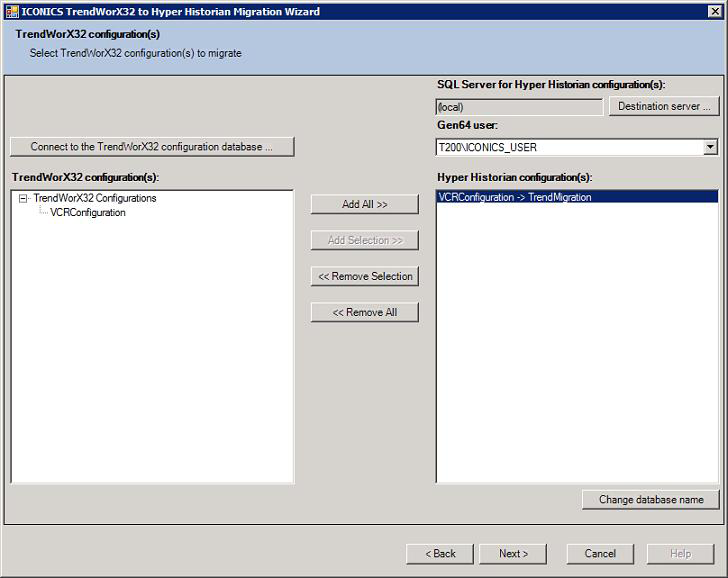This screenshot has height=578, width=728.
Task: Click Change database name
Action: pos(650,499)
